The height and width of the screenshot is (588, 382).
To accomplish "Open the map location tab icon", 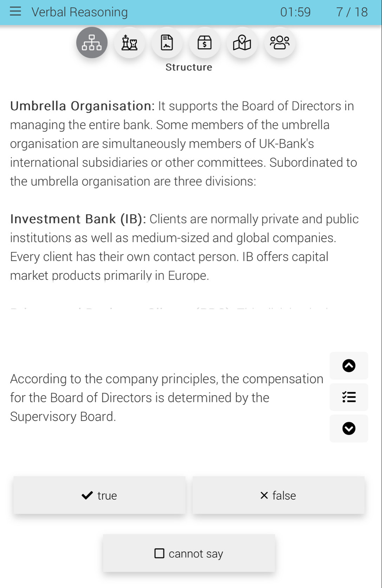I will pos(242,43).
